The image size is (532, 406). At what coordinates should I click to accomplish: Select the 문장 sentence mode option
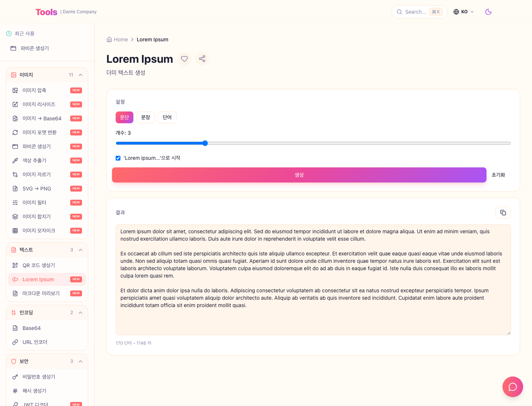tap(146, 117)
